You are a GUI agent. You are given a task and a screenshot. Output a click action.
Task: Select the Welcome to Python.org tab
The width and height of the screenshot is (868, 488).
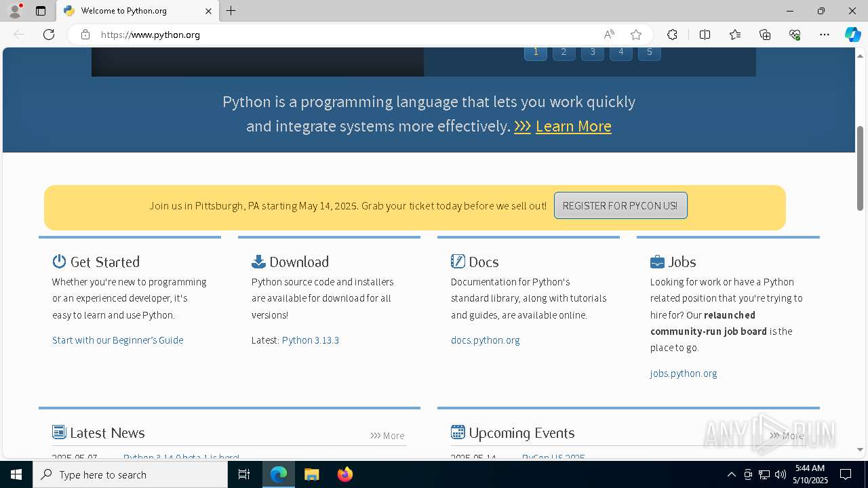tap(138, 11)
